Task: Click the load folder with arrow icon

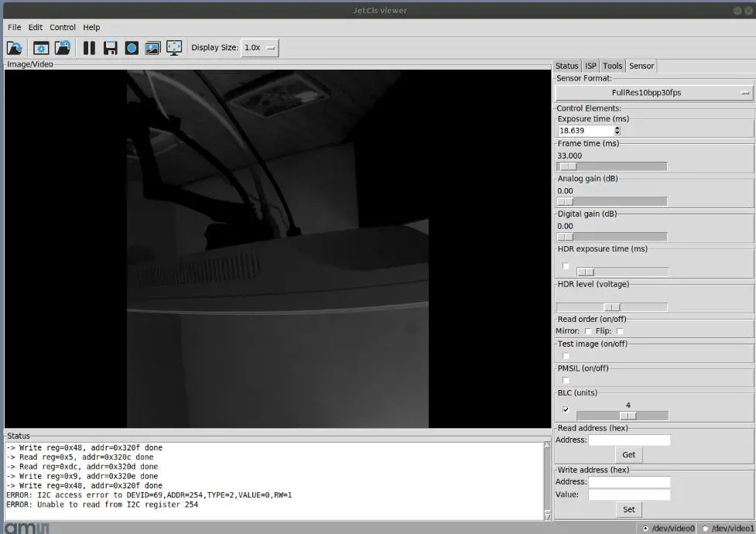Action: (x=63, y=48)
